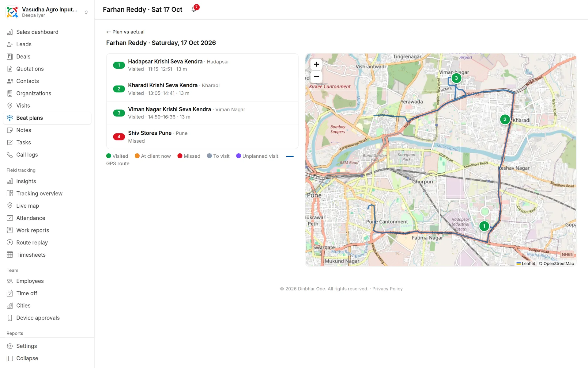This screenshot has width=588, height=368.
Task: Click the Beat plans signpost icon
Action: [10, 118]
